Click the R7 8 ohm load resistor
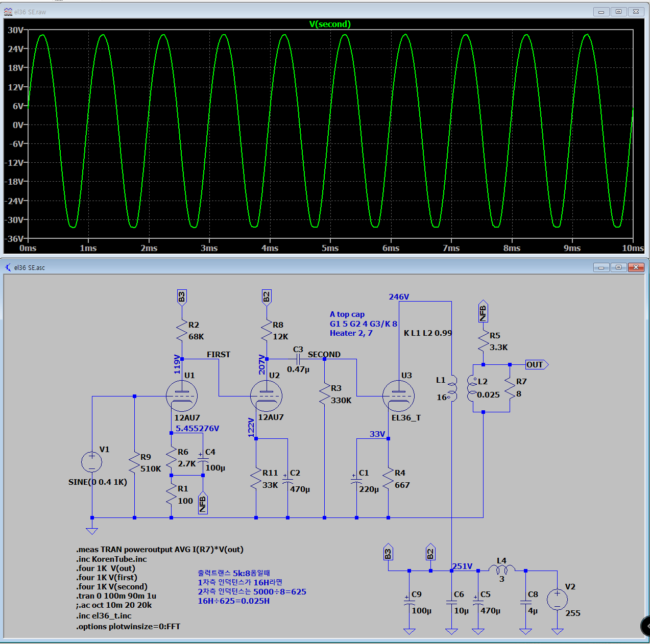650x644 pixels. 510,388
